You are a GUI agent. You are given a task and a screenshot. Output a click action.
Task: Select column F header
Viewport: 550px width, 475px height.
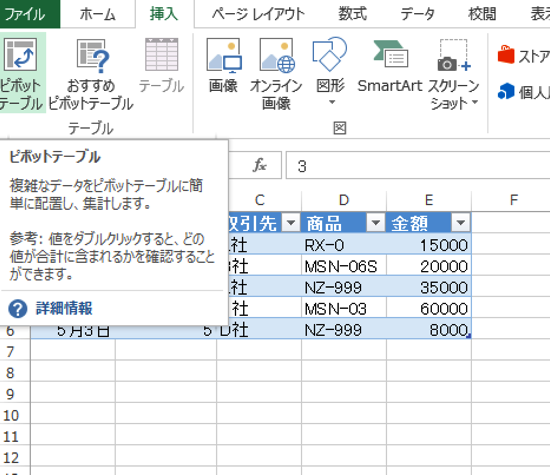tap(514, 200)
